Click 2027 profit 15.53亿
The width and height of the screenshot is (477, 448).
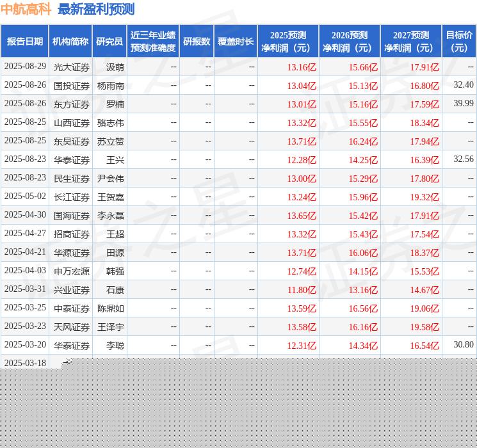tap(424, 271)
